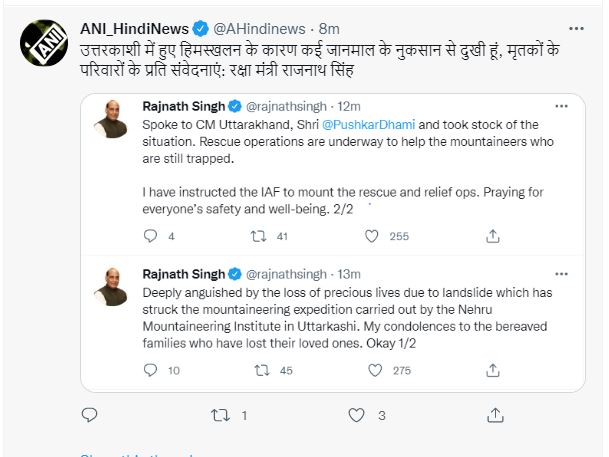Share Rajnath Singh's 2/2 tweet
The height and width of the screenshot is (457, 609).
click(x=492, y=237)
